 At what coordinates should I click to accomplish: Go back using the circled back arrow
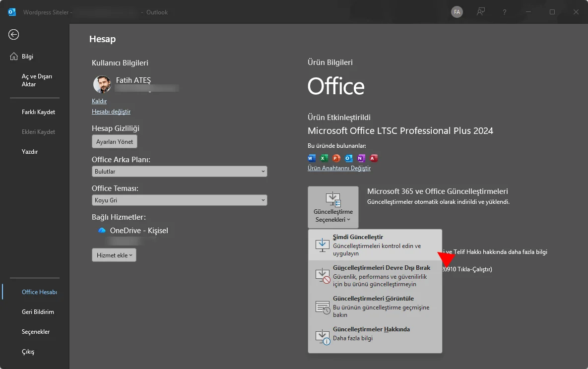13,35
